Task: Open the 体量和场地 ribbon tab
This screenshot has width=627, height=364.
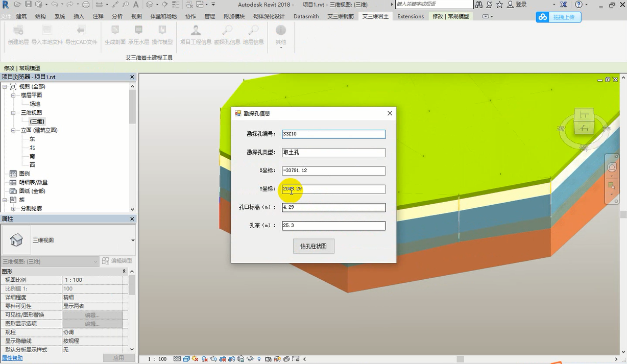Action: pyautogui.click(x=163, y=16)
